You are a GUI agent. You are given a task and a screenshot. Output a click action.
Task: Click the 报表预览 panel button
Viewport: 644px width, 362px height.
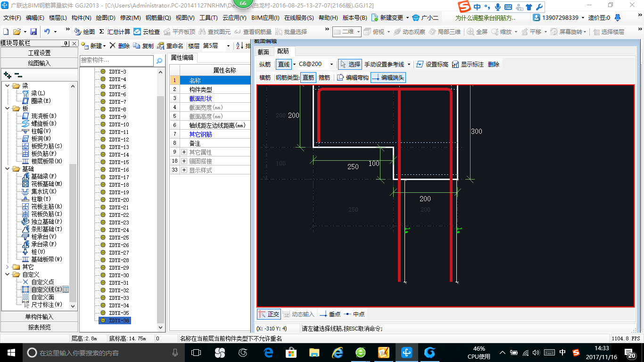point(39,327)
